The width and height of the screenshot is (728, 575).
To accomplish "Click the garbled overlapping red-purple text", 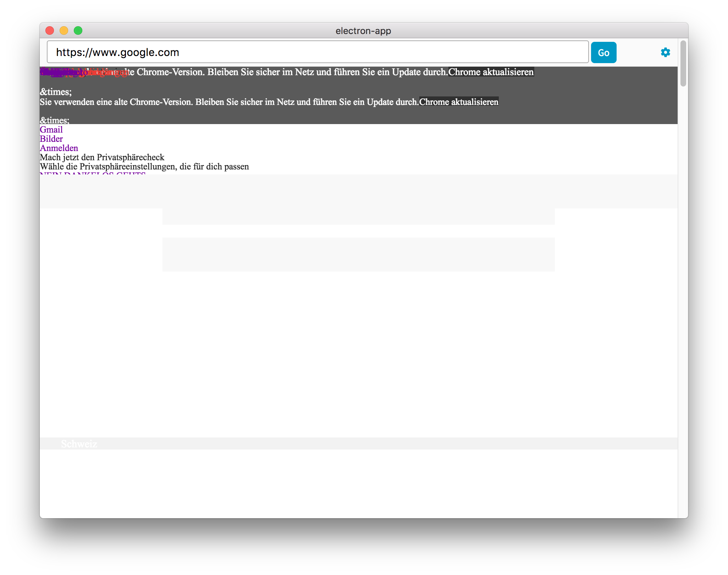I will point(83,72).
